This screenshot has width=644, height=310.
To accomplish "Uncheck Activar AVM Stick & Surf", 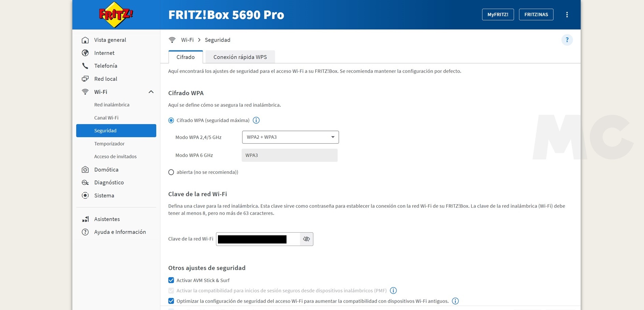I will point(171,280).
